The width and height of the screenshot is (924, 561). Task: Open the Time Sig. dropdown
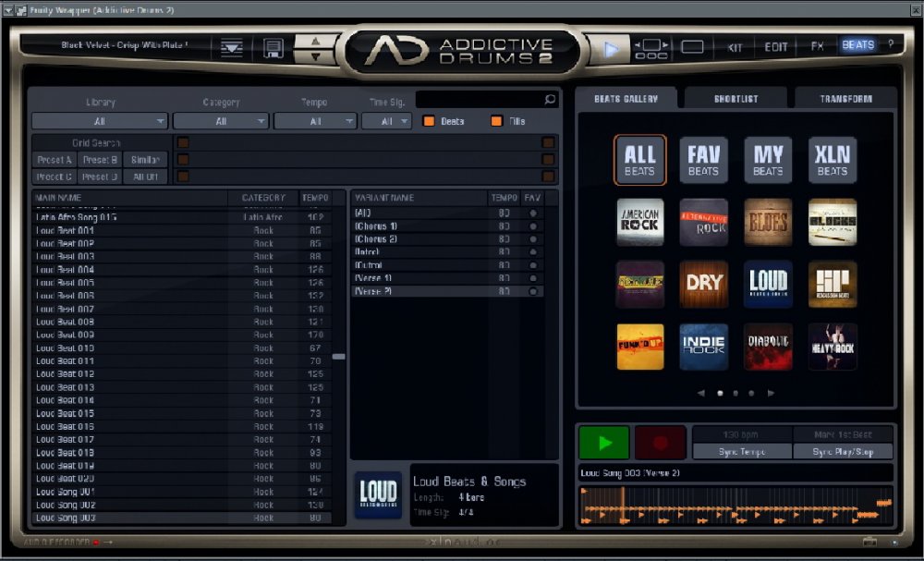tap(386, 121)
